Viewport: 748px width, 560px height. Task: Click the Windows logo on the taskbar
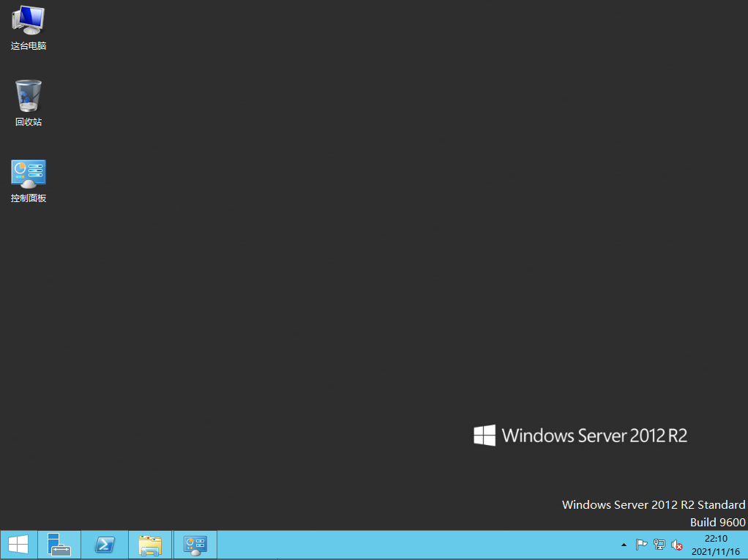click(x=18, y=545)
